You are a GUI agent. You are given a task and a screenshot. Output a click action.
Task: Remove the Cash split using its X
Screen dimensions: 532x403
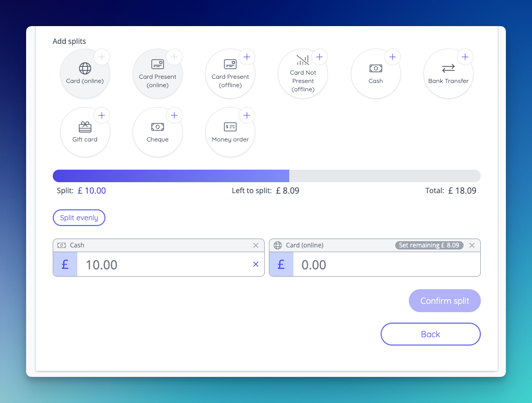tap(256, 245)
